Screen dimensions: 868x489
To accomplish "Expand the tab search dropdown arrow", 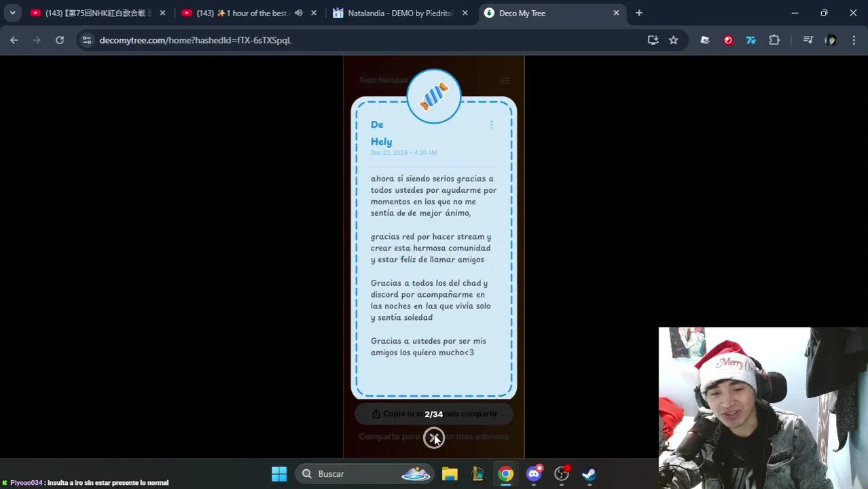I will (x=12, y=13).
